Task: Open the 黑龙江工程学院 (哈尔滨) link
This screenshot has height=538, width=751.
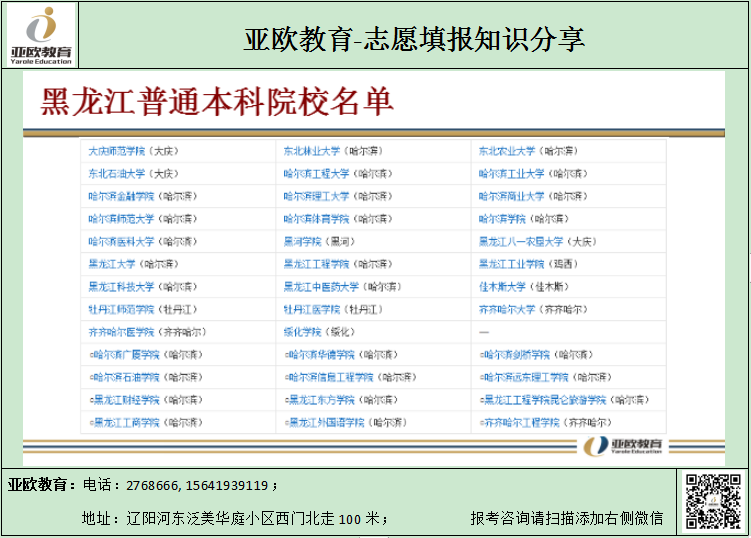Action: tap(316, 264)
